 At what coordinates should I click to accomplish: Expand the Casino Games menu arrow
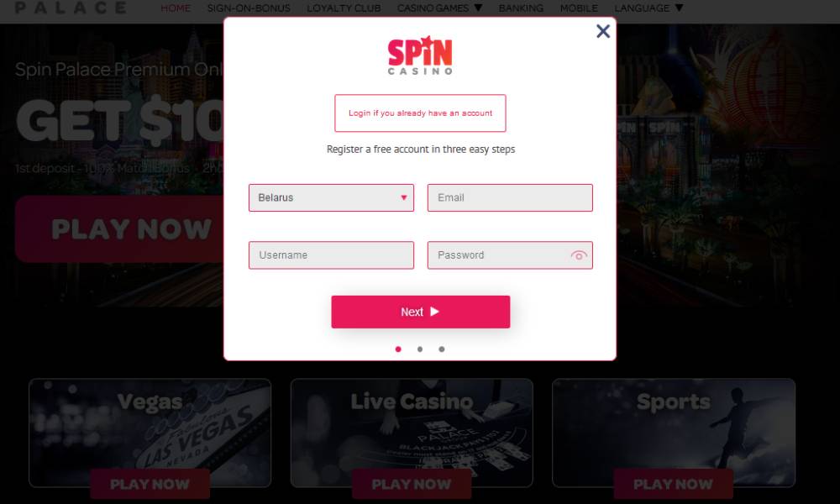[479, 8]
